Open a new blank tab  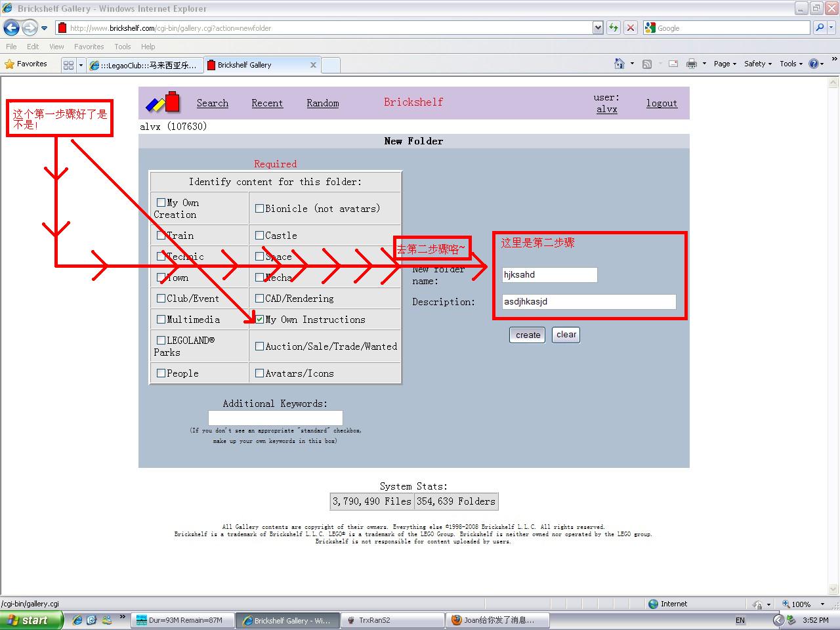(x=331, y=65)
